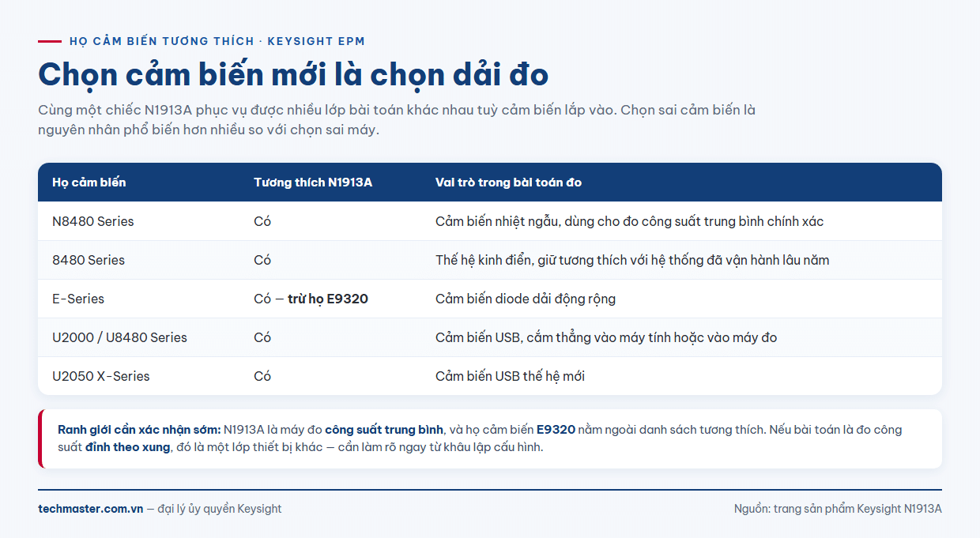Click 'Thế hệ kinh điển' description cell
Image resolution: width=980 pixels, height=538 pixels.
pos(632,260)
